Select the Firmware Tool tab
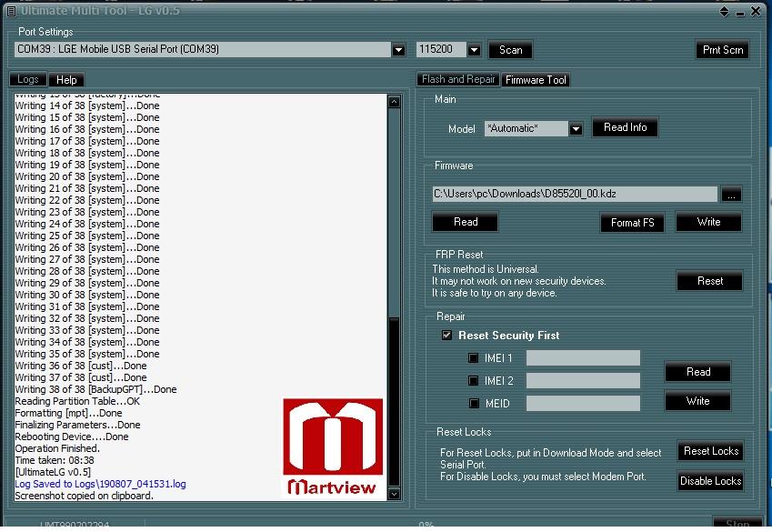This screenshot has height=532, width=772. tap(536, 80)
